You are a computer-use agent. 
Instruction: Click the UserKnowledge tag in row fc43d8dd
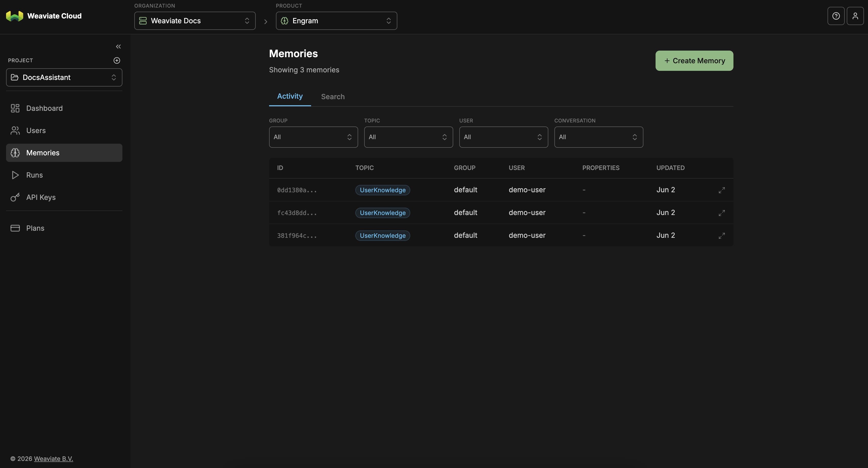pos(382,213)
